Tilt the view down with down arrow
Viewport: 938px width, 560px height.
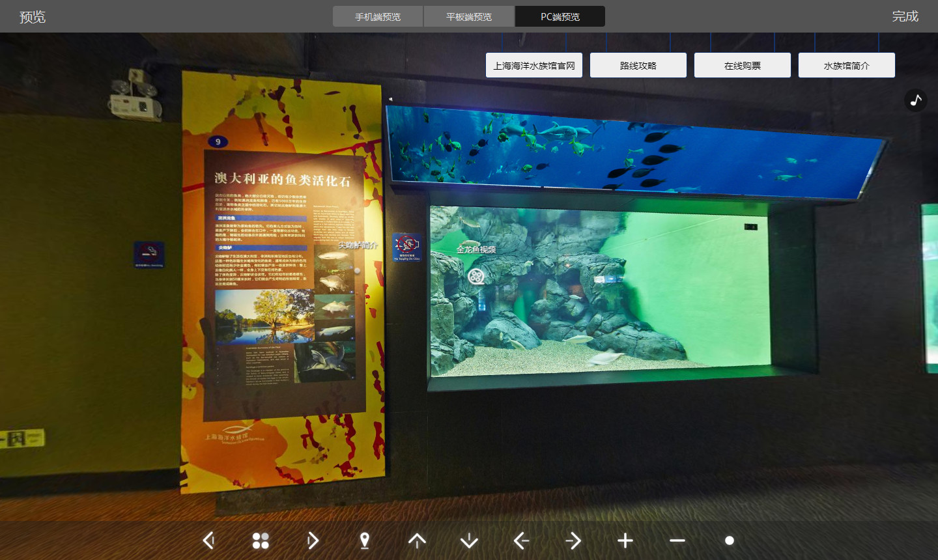[469, 540]
